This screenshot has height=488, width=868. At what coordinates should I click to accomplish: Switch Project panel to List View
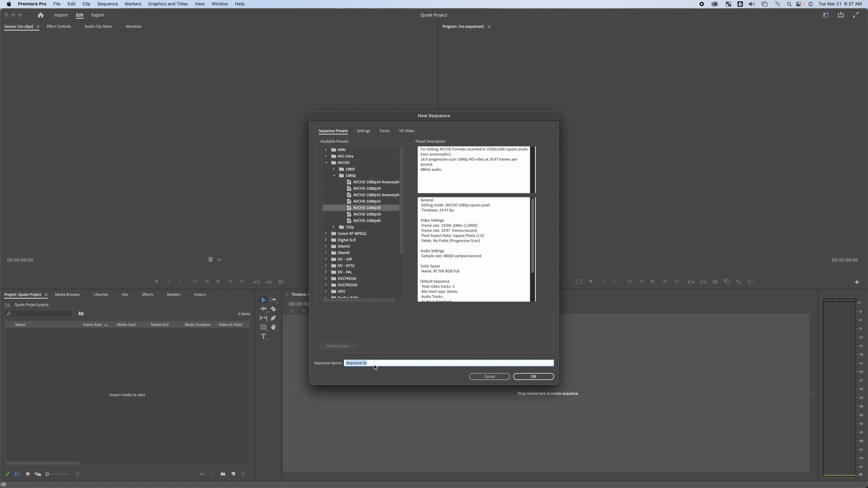point(17,474)
